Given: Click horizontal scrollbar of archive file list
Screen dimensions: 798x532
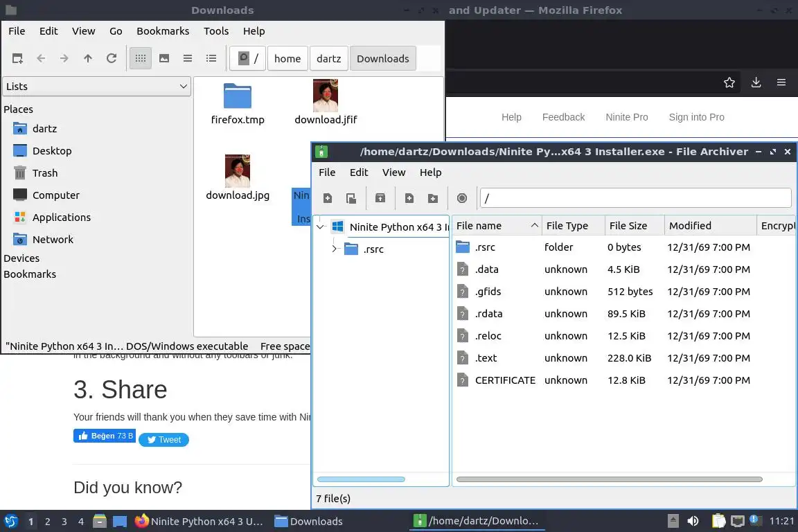Looking at the screenshot, I should point(609,479).
